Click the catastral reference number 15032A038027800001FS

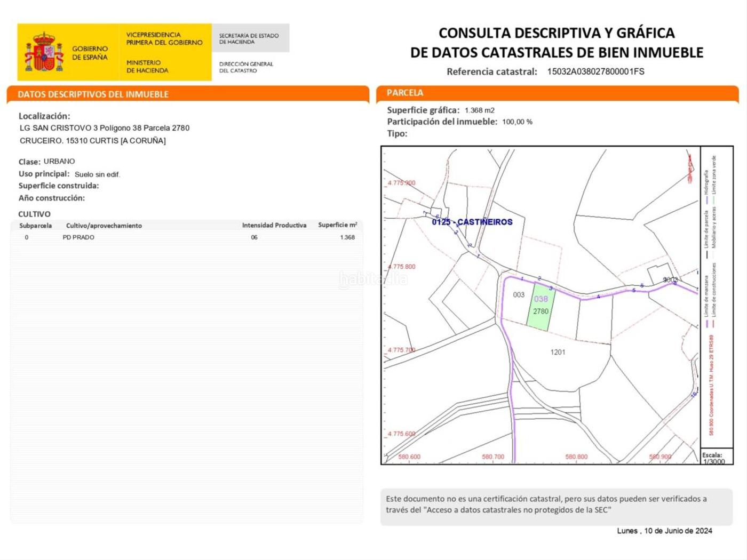coord(595,71)
